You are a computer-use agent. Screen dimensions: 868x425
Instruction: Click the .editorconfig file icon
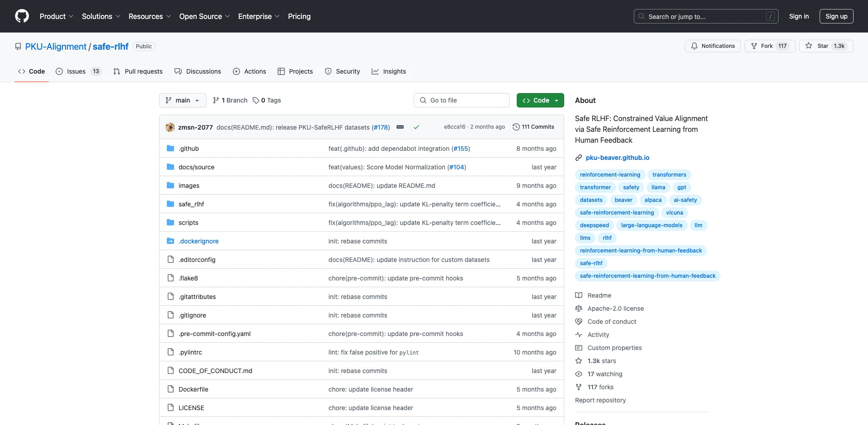tap(170, 260)
